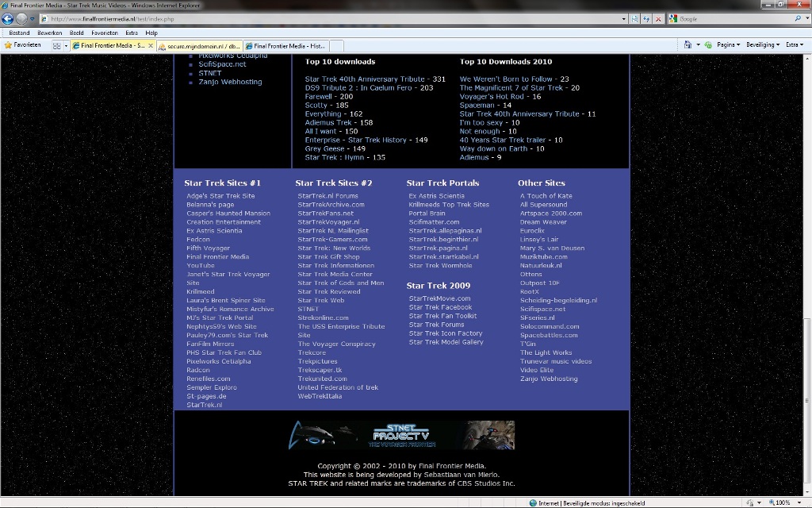Expand the address bar history dropdown
Image resolution: width=812 pixels, height=508 pixels.
pyautogui.click(x=623, y=19)
